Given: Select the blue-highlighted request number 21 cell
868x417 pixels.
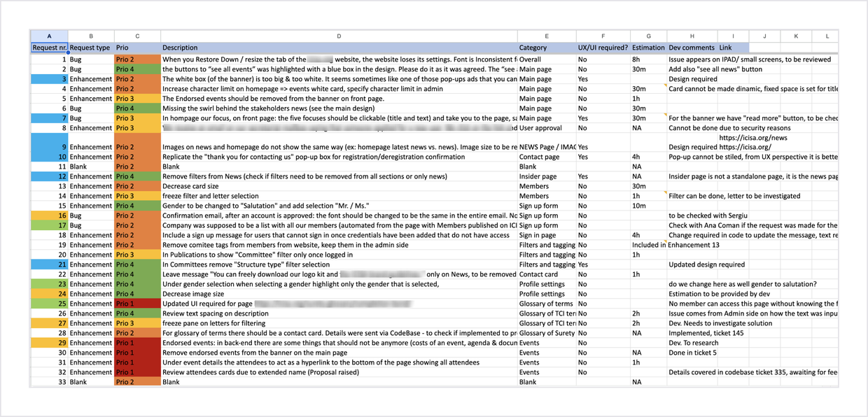Looking at the screenshot, I should [49, 264].
